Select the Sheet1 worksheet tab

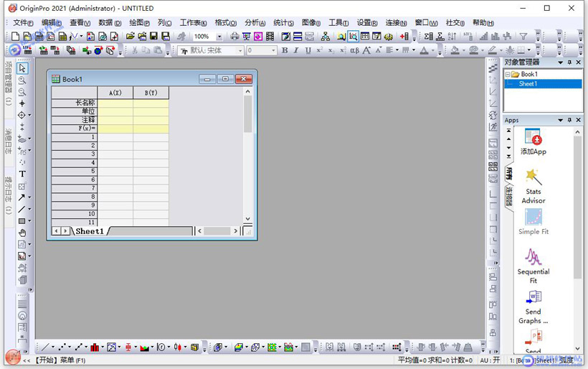tap(89, 231)
